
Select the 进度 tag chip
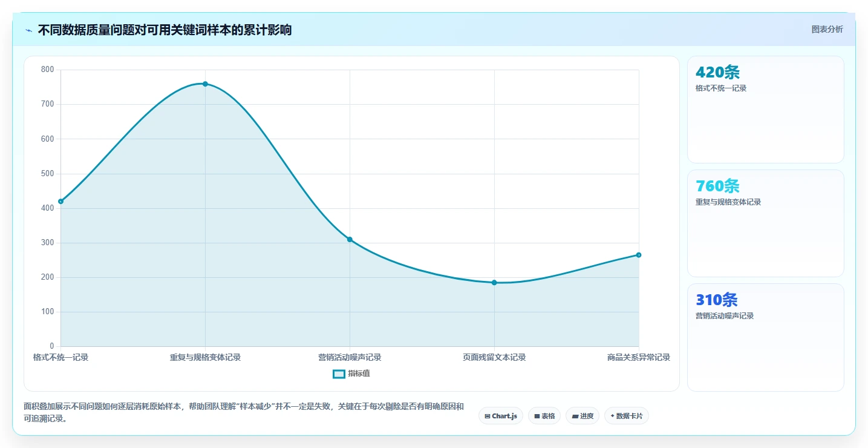(582, 416)
